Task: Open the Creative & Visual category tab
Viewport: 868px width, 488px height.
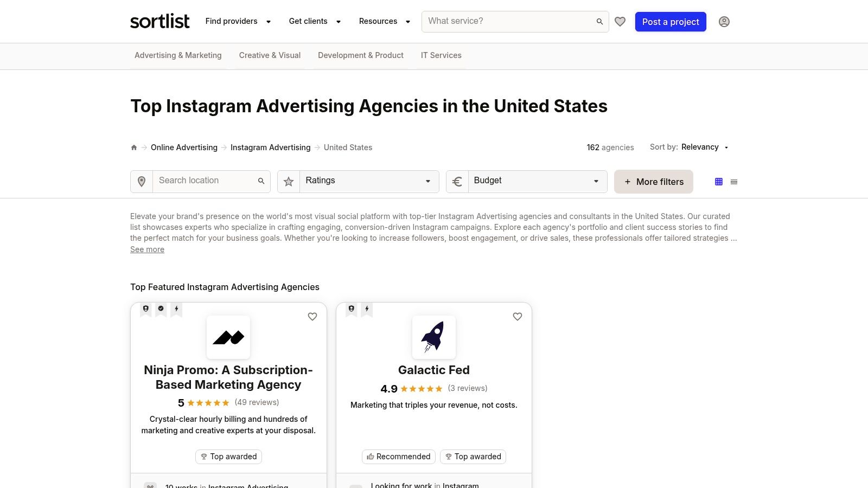Action: pyautogui.click(x=270, y=55)
